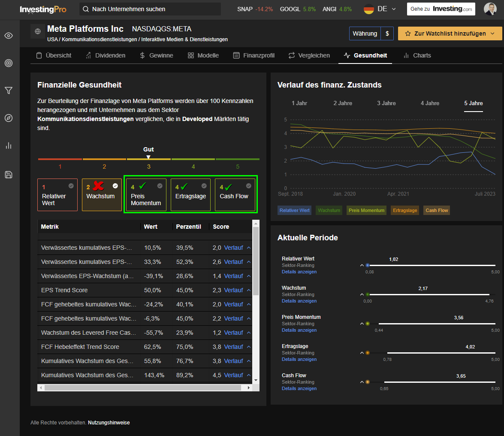
Task: Switch to the Dividenden tab
Action: [x=106, y=55]
